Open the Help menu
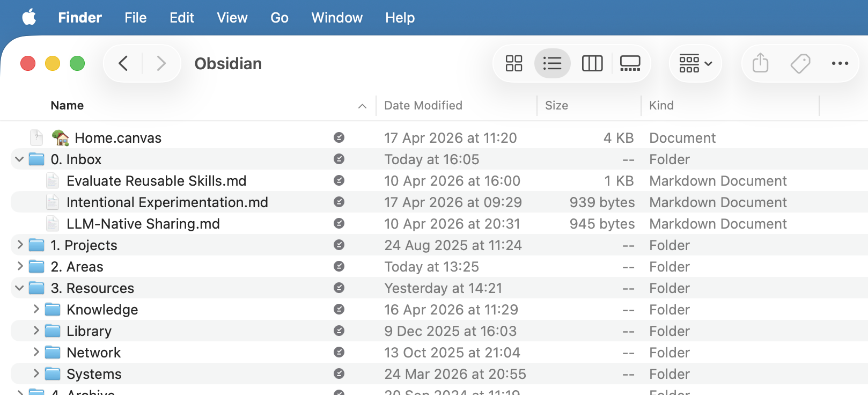Viewport: 868px width, 395px height. [400, 18]
